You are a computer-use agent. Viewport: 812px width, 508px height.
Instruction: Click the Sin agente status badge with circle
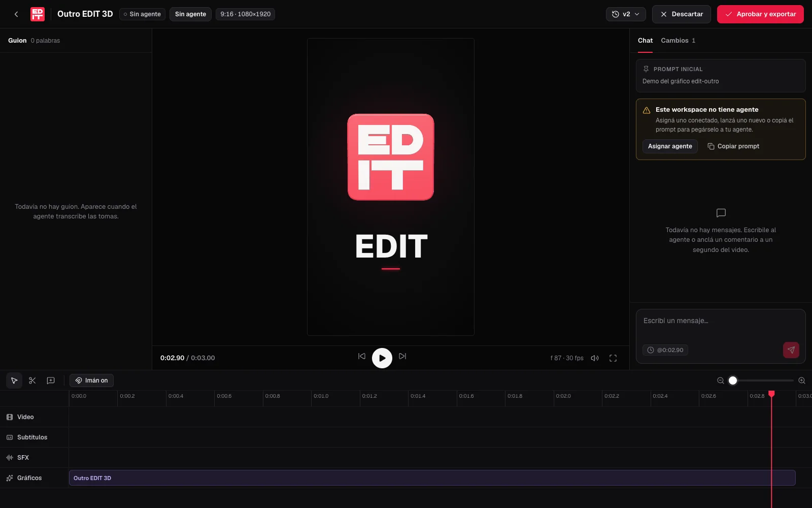142,14
